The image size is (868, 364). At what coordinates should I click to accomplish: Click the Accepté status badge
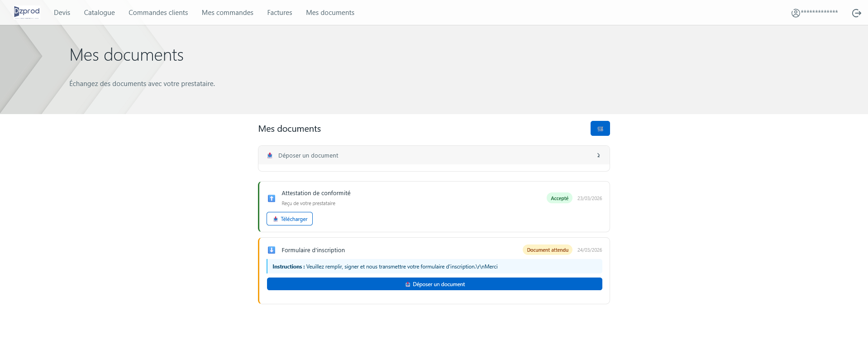tap(559, 198)
